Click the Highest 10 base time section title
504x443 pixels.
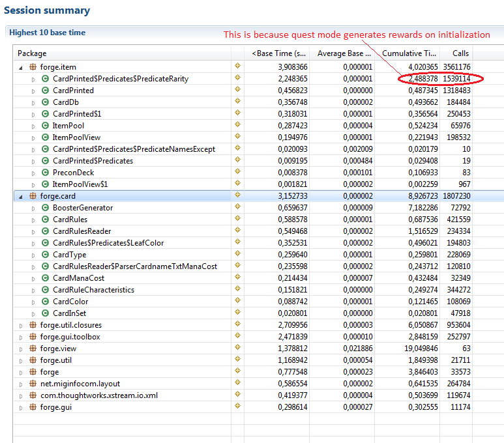tap(47, 33)
